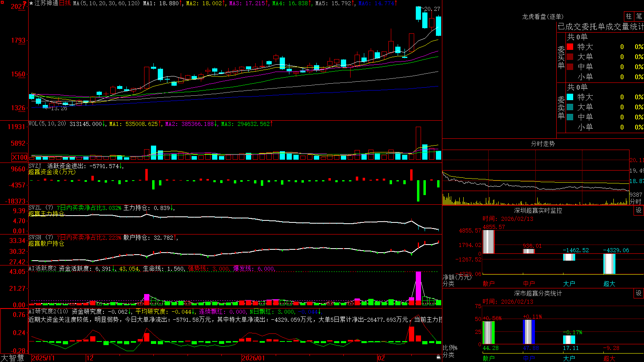Click the lock icon at the chart's bottom-right corner
644x362 pixels.
(x=439, y=357)
